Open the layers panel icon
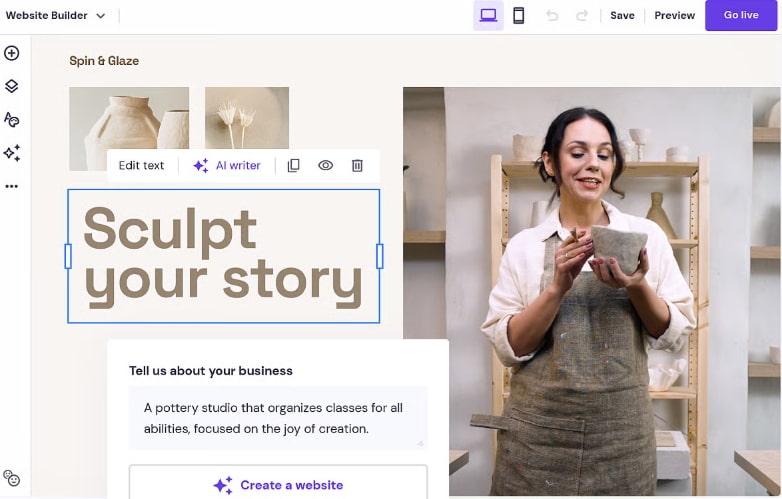This screenshot has width=782, height=499. (x=12, y=86)
